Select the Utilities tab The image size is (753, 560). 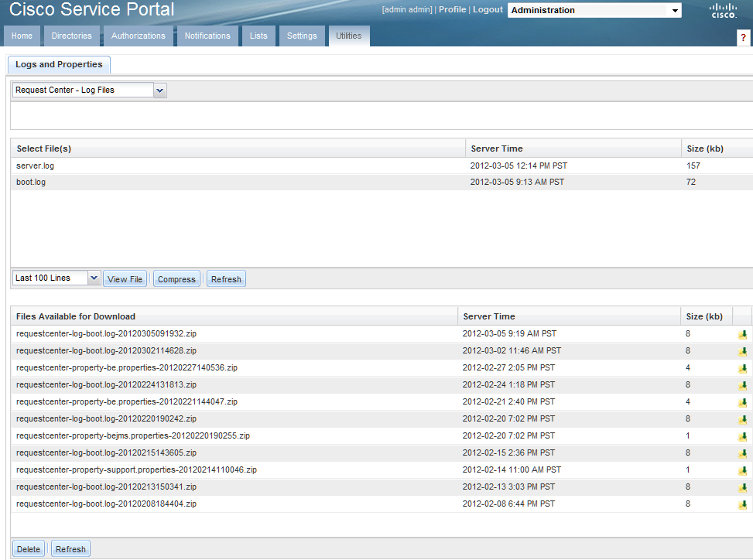point(349,36)
